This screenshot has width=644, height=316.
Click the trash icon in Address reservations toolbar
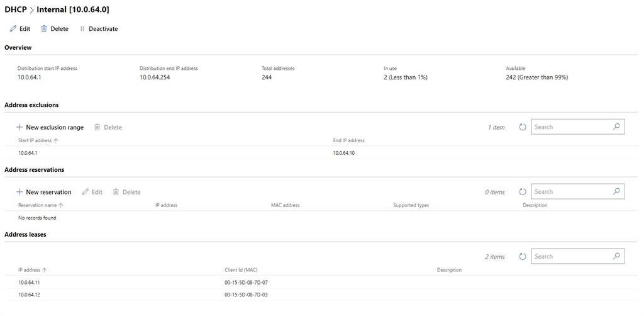pos(116,192)
